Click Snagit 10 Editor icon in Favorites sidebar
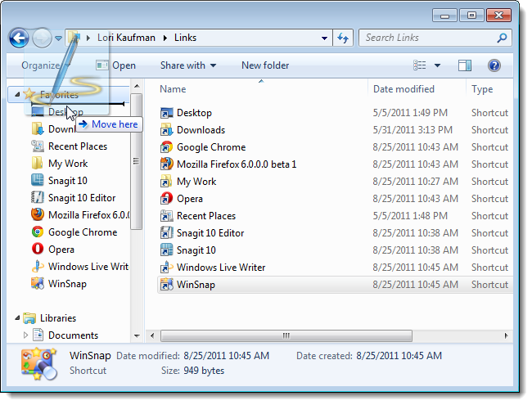Viewport: 532px width, 405px height. click(38, 197)
